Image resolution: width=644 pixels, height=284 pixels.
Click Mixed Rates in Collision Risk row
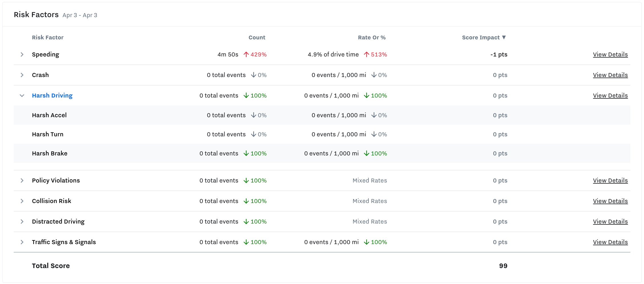370,201
